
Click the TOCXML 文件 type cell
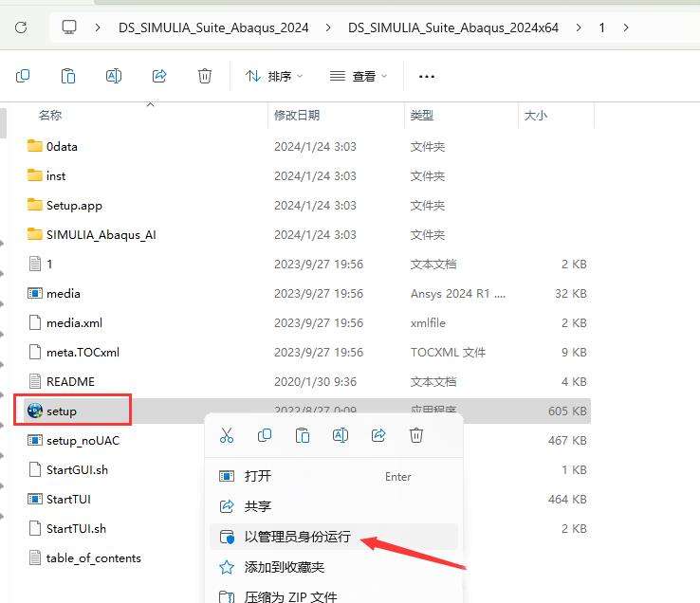[448, 352]
